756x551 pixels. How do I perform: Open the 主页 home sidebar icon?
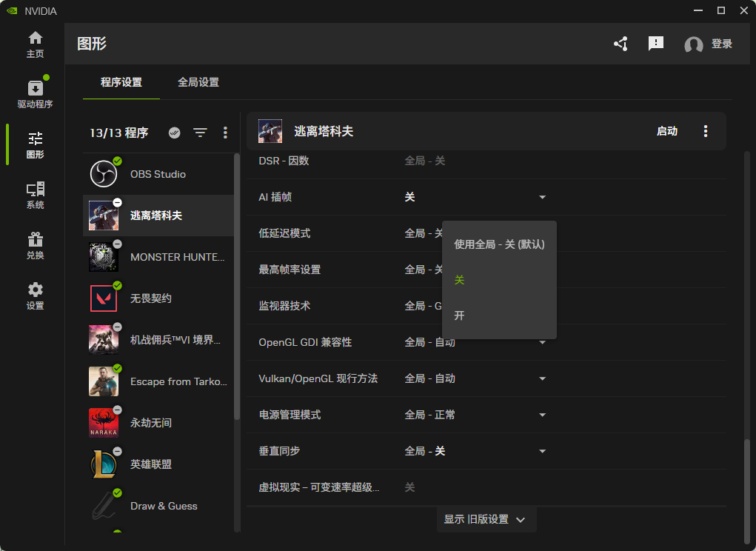(x=35, y=44)
